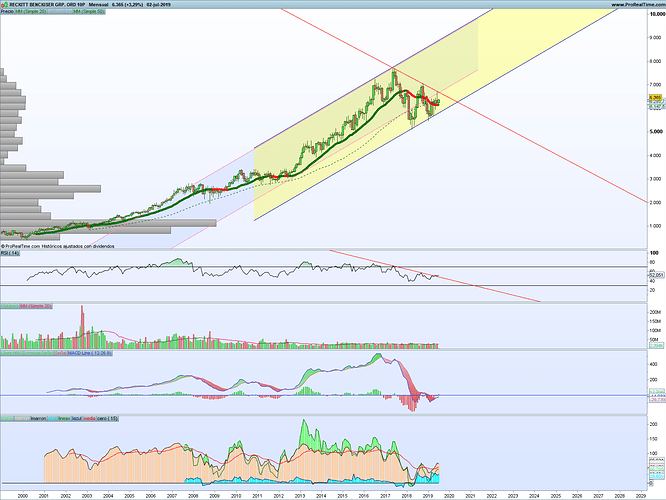Screen dimensions: 666x500
Task: Click the tallest red volume bar spike
Action: tap(82, 327)
